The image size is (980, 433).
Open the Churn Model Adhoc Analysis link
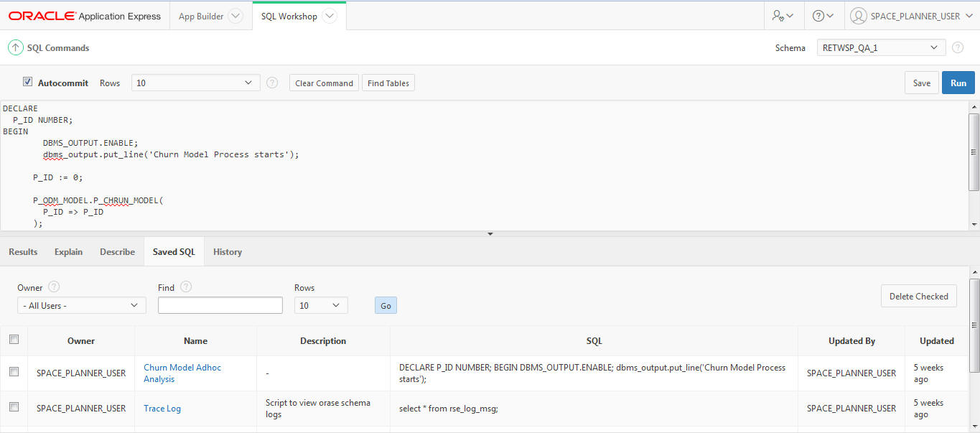pos(182,373)
